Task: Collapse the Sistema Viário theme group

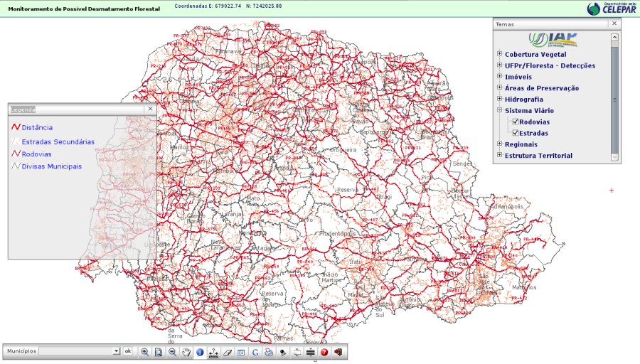Action: tap(499, 111)
